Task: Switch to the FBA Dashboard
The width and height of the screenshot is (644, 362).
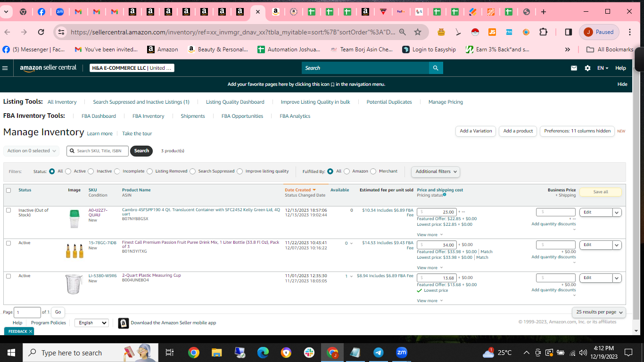Action: (x=99, y=116)
